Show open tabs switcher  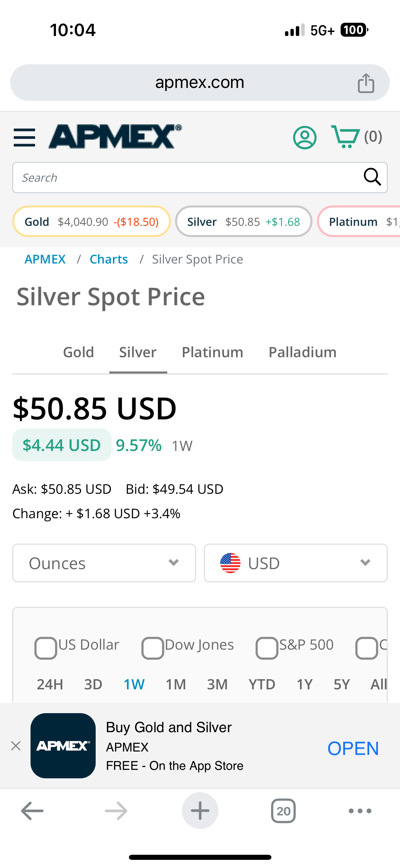pyautogui.click(x=283, y=811)
